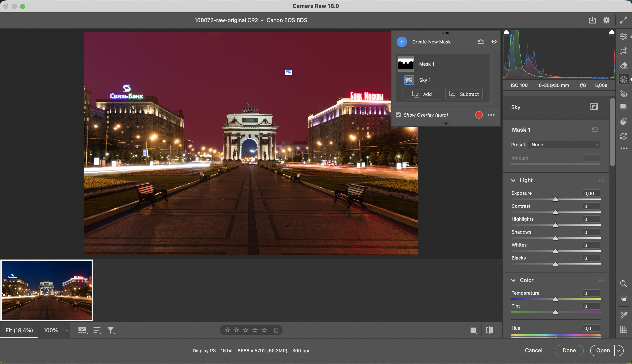Select the Healing eraser tool
The height and width of the screenshot is (364, 632).
click(623, 65)
